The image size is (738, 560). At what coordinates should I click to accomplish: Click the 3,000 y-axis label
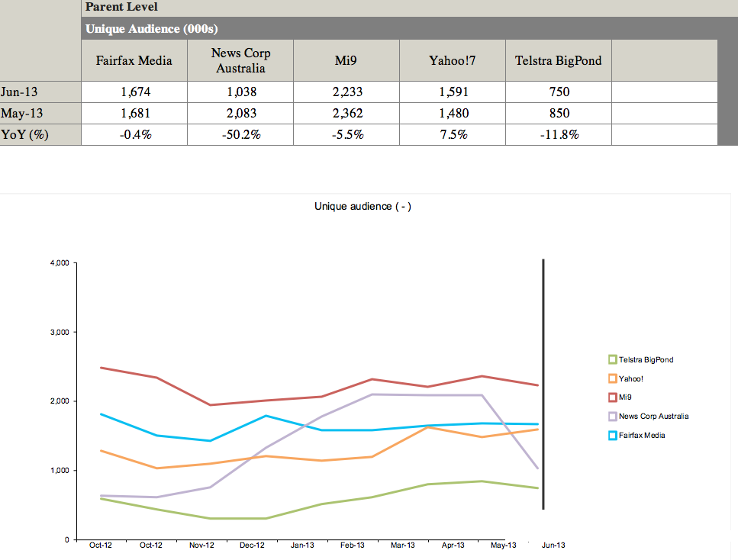point(60,332)
